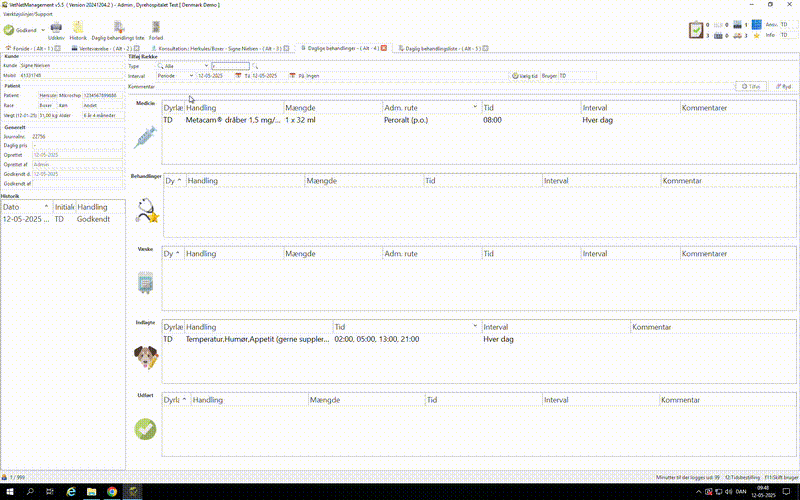Click the blue calendar grid icon near Ansv.
Image resolution: width=800 pixels, height=500 pixels.
click(757, 24)
